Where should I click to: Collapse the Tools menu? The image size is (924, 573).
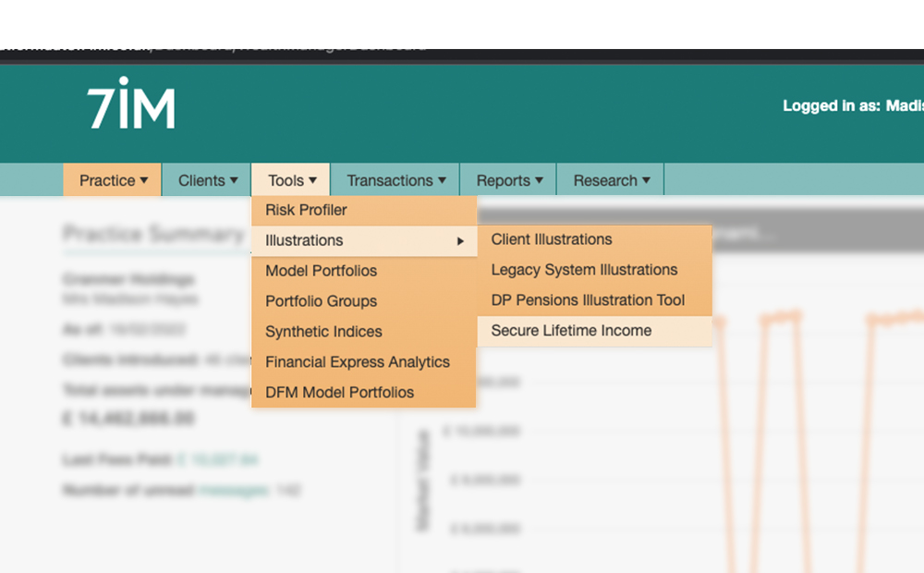coord(291,180)
